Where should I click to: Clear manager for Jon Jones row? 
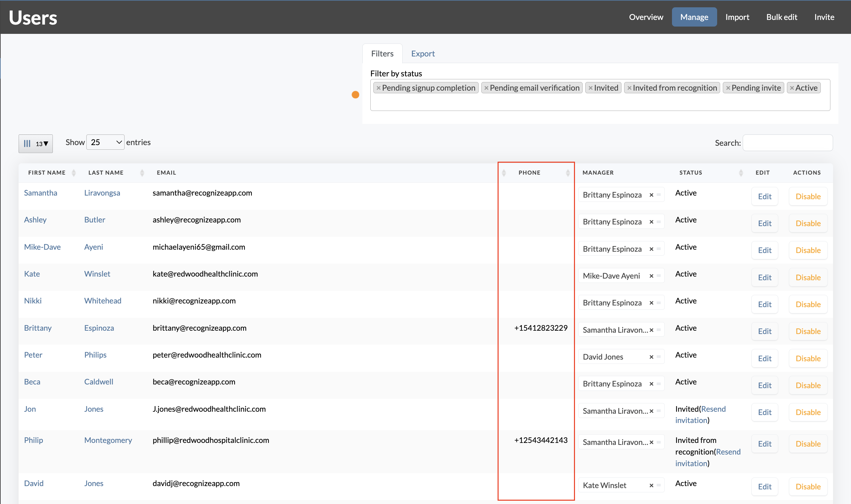point(651,411)
